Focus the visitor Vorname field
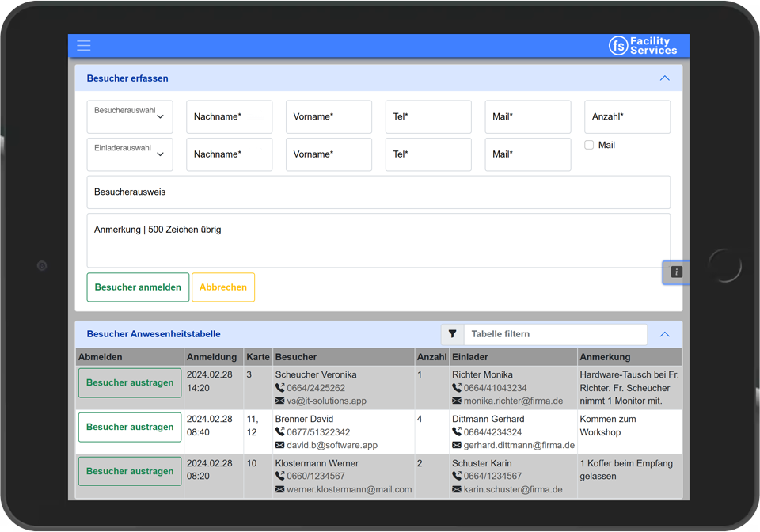Image resolution: width=760 pixels, height=532 pixels. point(329,116)
